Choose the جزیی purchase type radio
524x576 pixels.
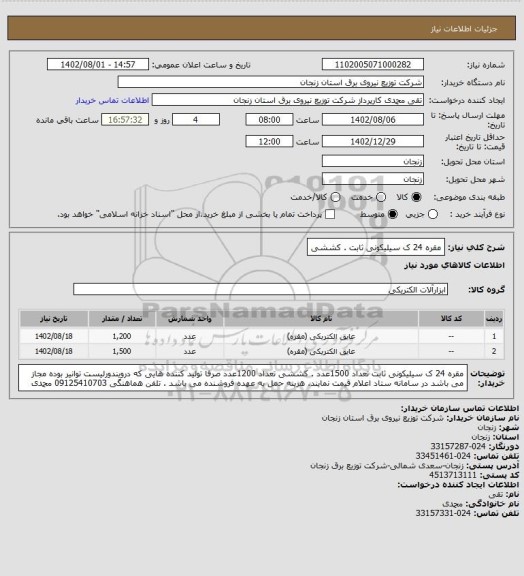(x=433, y=214)
